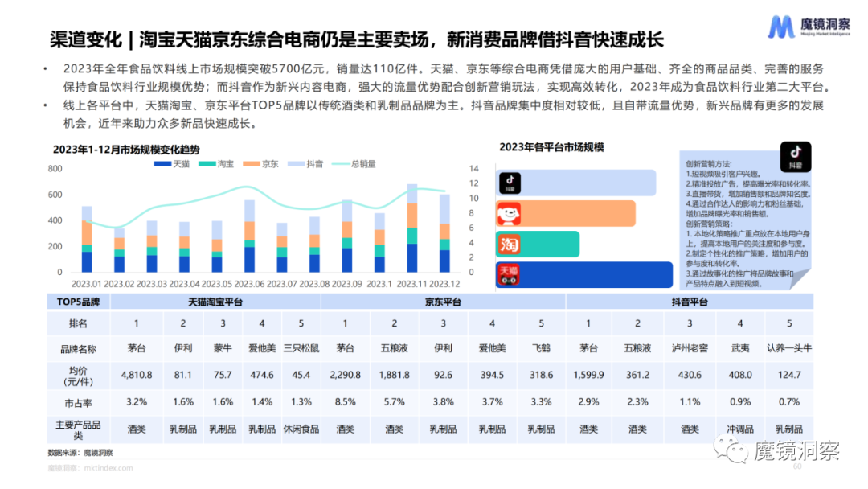868x489 pixels.
Task: Click the 认养一头牛 brand cell
Action: (x=789, y=348)
